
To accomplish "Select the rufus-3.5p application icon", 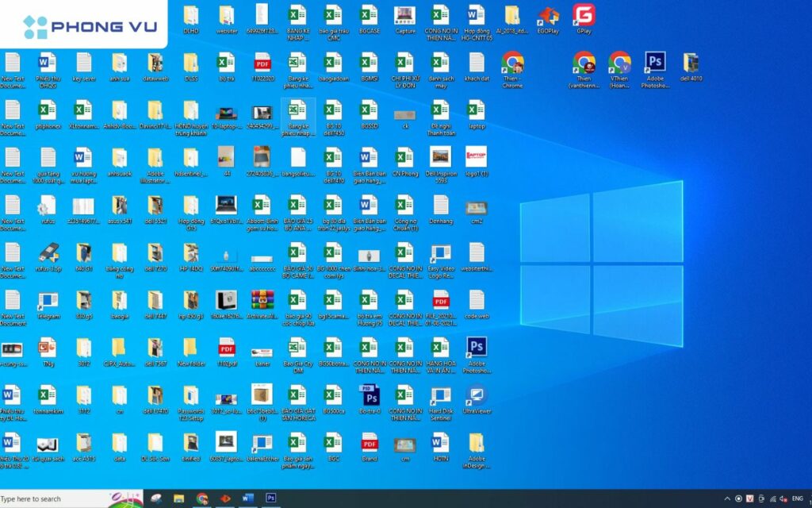I will (x=48, y=253).
